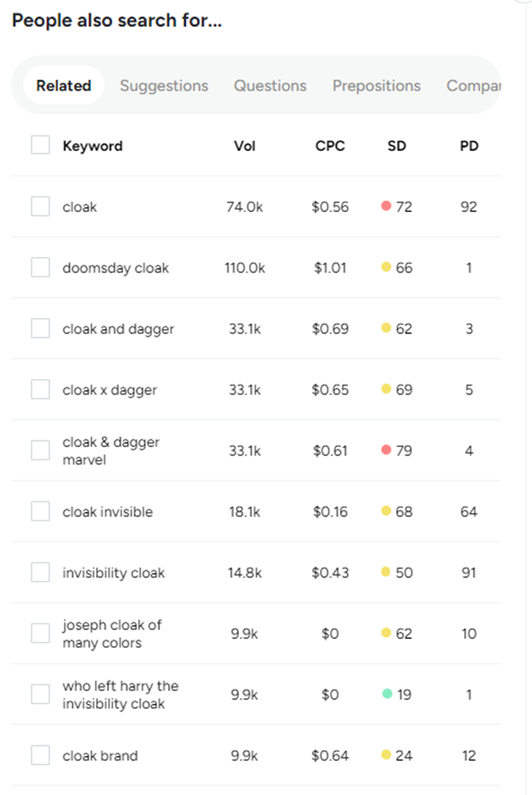Check the box for 'cloak and dagger'

[40, 329]
